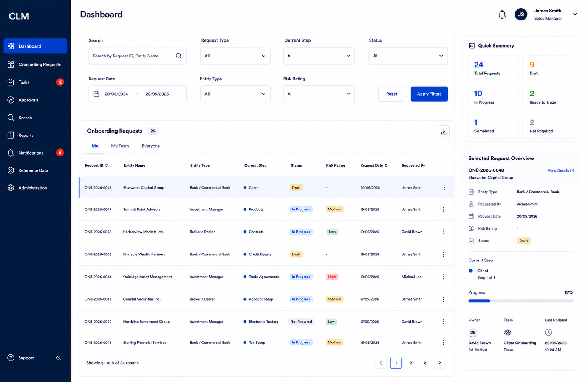The width and height of the screenshot is (588, 382).
Task: Click the start date 20/05/2024
Action: click(x=116, y=94)
